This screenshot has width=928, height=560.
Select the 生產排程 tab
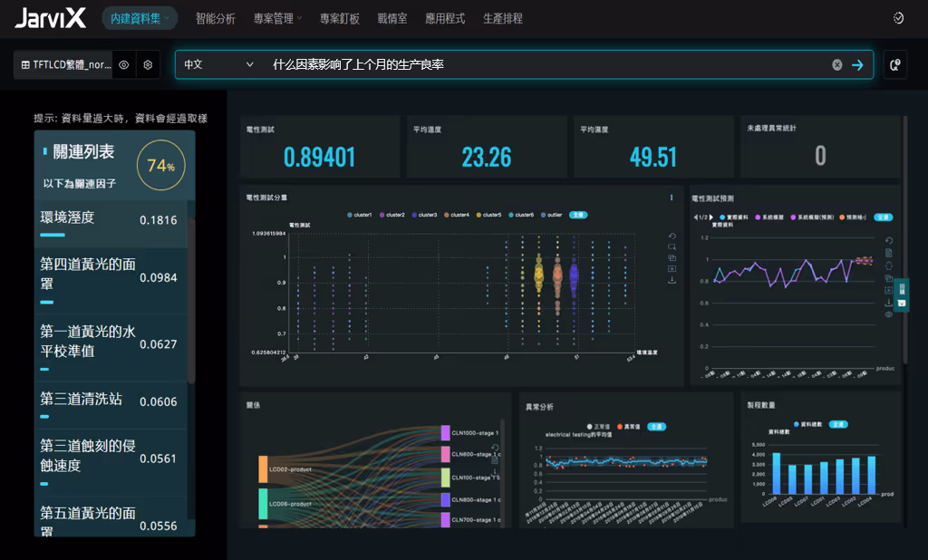[503, 18]
